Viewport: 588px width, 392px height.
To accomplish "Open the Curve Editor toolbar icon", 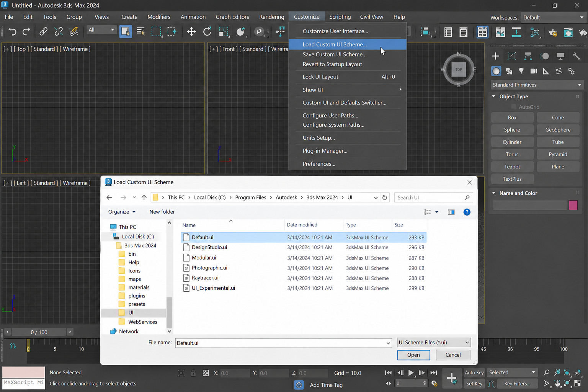I will [500, 32].
